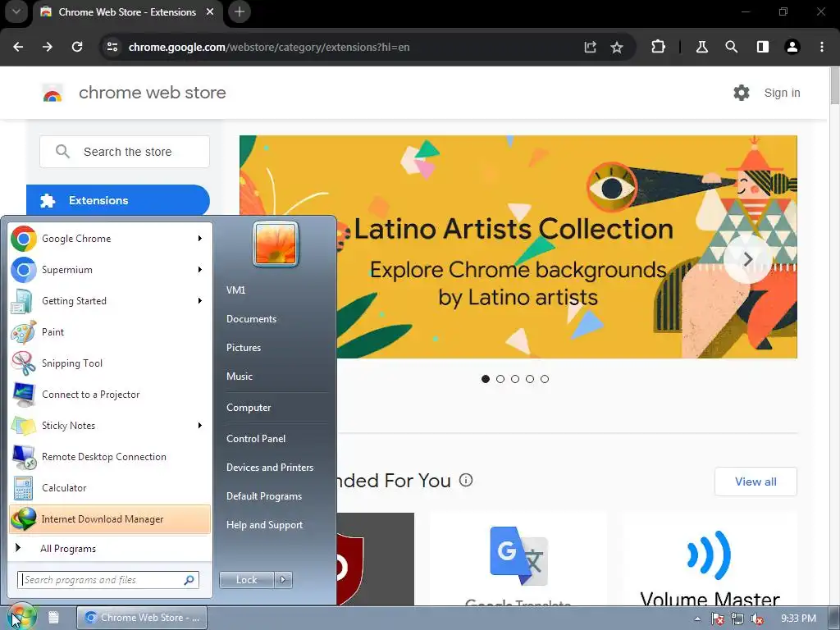Open the Chrome three-dot menu
The height and width of the screenshot is (630, 840).
(x=822, y=47)
